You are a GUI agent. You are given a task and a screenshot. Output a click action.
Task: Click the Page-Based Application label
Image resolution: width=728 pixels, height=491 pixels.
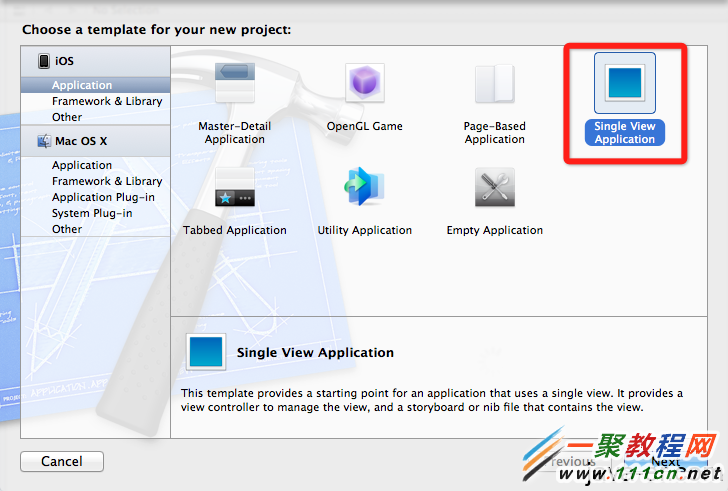point(495,133)
